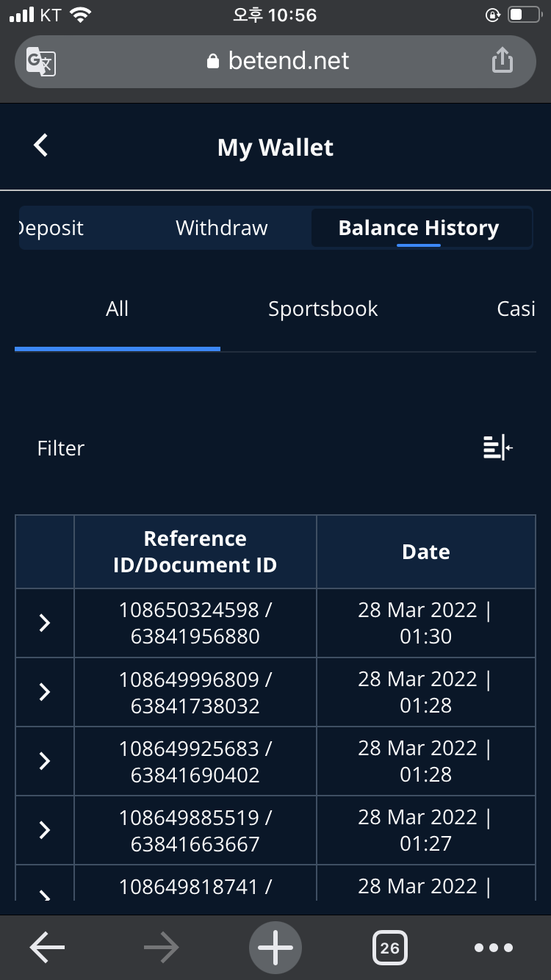Click the My Wallet title

click(275, 147)
